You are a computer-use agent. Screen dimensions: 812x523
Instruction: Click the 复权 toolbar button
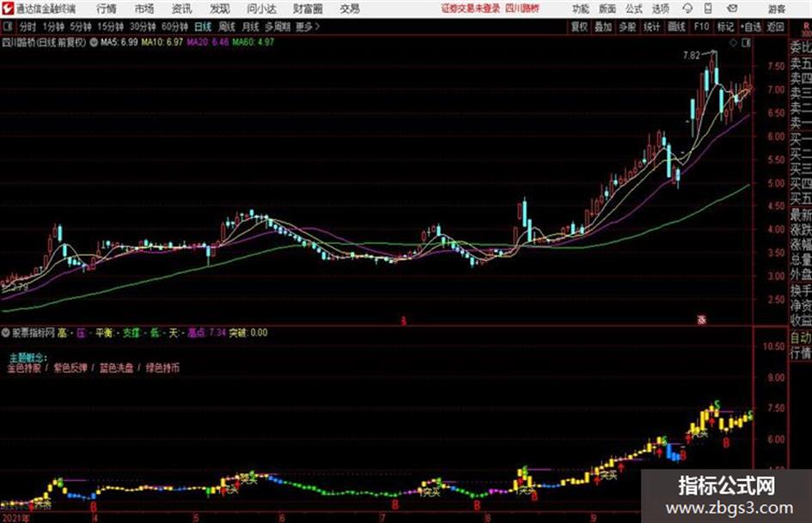579,27
